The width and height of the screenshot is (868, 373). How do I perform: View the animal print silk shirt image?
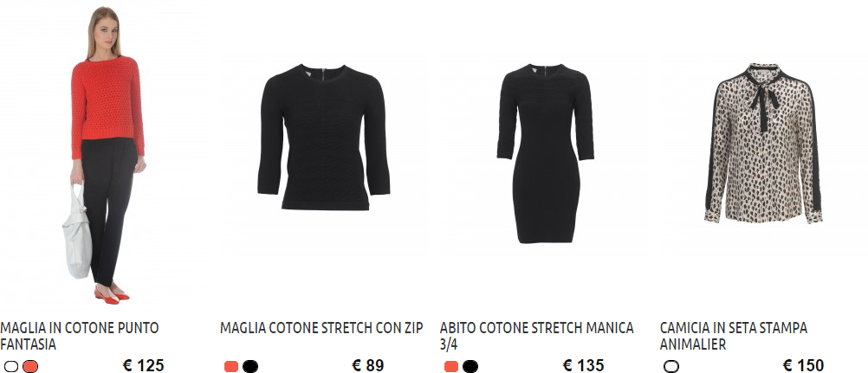pos(763,144)
